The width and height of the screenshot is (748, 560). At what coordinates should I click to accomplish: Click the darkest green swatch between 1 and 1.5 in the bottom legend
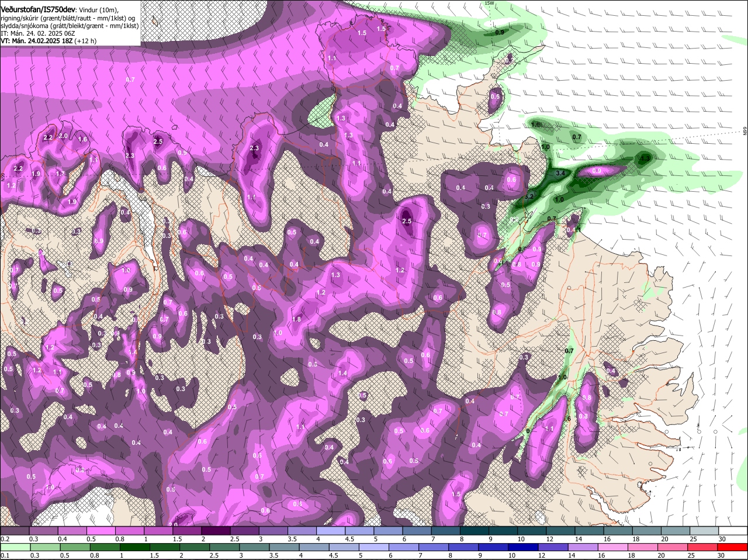135,547
